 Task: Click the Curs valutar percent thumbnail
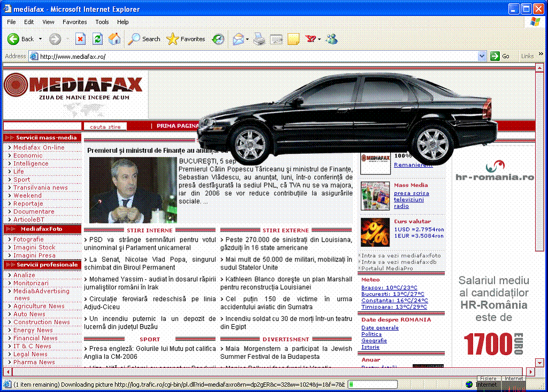click(375, 232)
